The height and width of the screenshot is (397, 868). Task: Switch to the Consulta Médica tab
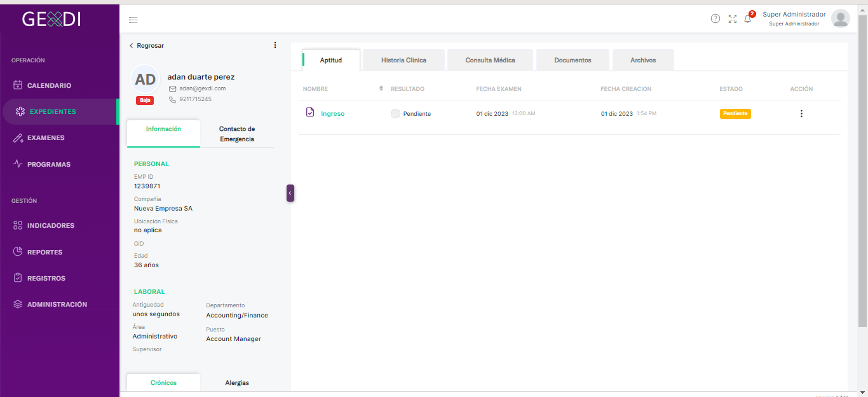(x=490, y=60)
